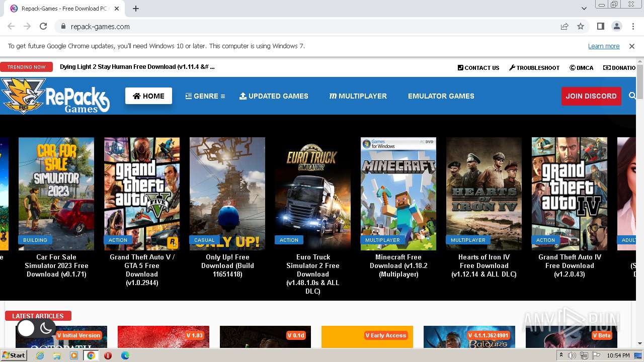Open the site search magnifier icon
The width and height of the screenshot is (644, 362).
(632, 96)
